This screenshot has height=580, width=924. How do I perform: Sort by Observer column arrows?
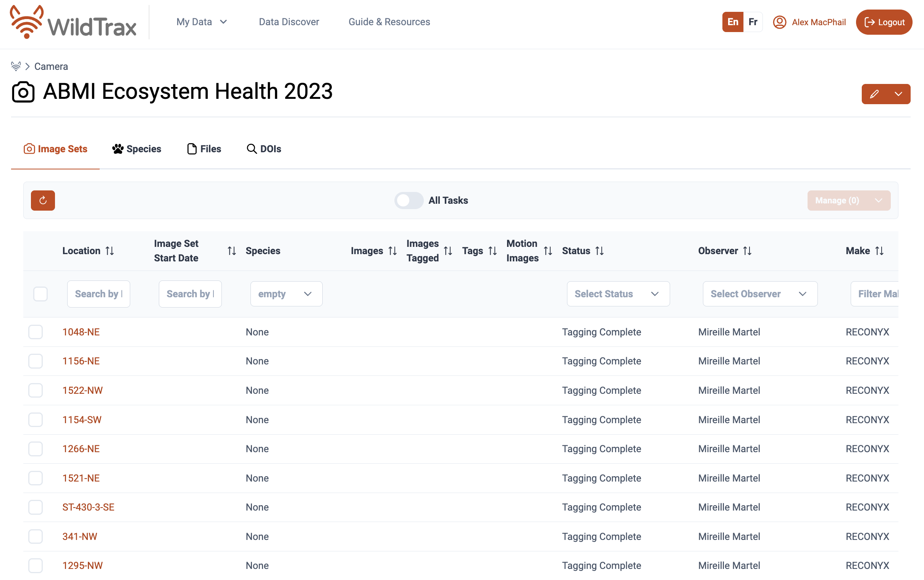[747, 251]
